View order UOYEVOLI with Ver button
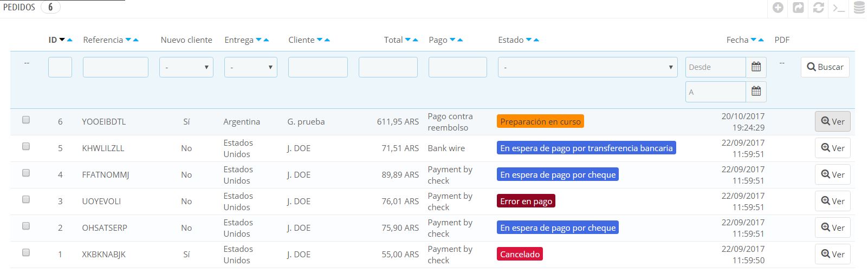The width and height of the screenshot is (868, 273). (x=833, y=201)
